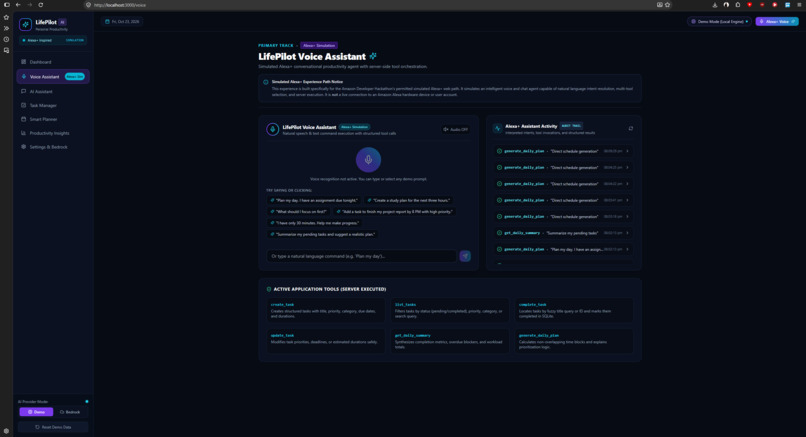Reload the page with the browser refresh icon

click(41, 5)
